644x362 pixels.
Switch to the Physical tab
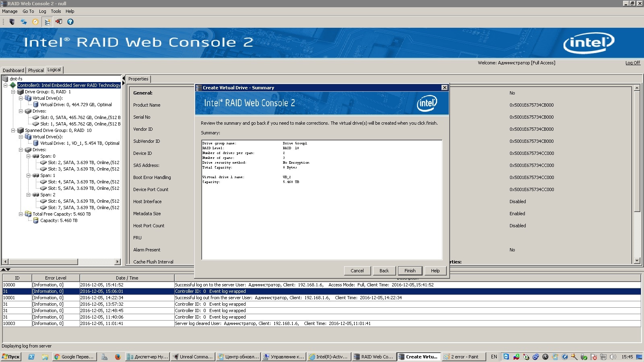[36, 70]
